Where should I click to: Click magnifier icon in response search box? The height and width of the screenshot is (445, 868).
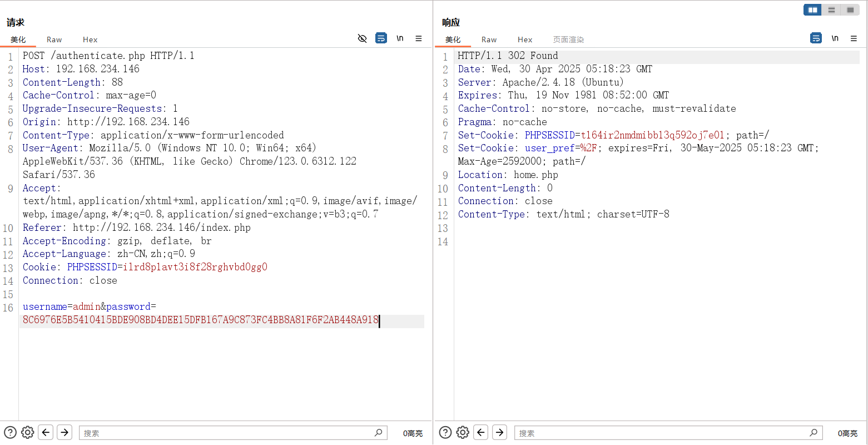coord(814,432)
